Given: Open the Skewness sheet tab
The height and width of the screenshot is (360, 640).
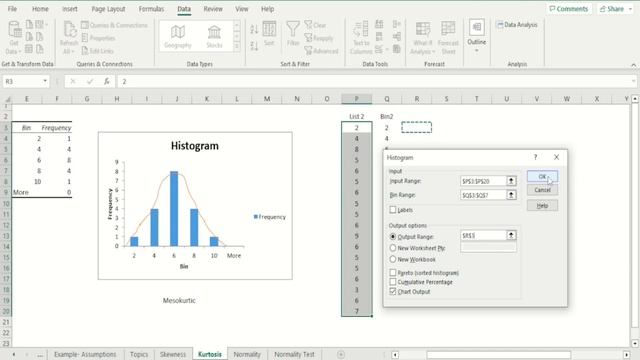Looking at the screenshot, I should pos(173,354).
